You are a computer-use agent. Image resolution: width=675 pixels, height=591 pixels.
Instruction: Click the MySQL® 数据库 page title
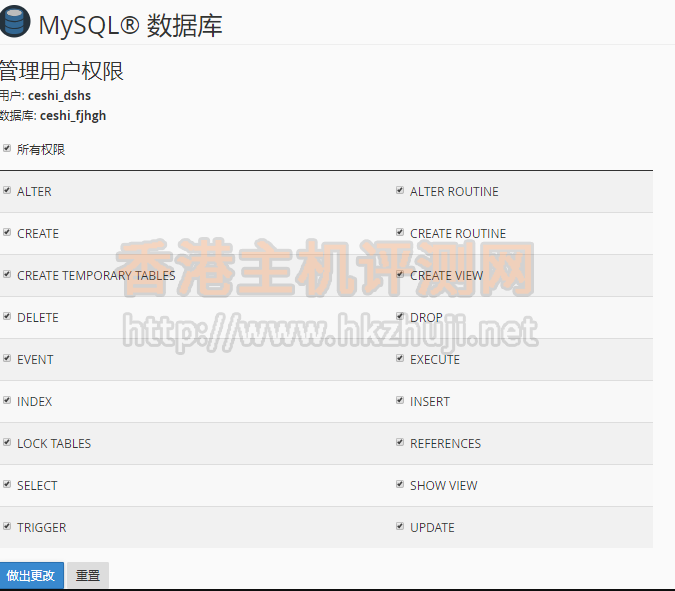[x=130, y=25]
